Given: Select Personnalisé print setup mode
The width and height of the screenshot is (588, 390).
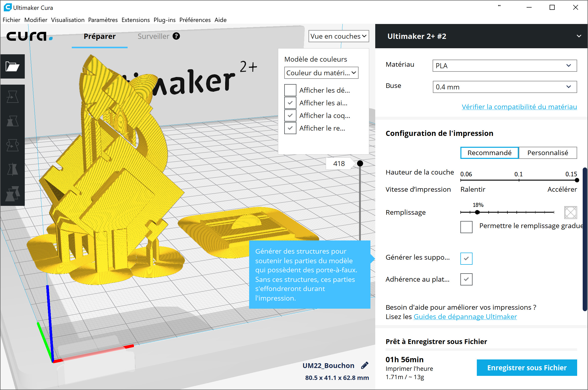Looking at the screenshot, I should coord(548,153).
